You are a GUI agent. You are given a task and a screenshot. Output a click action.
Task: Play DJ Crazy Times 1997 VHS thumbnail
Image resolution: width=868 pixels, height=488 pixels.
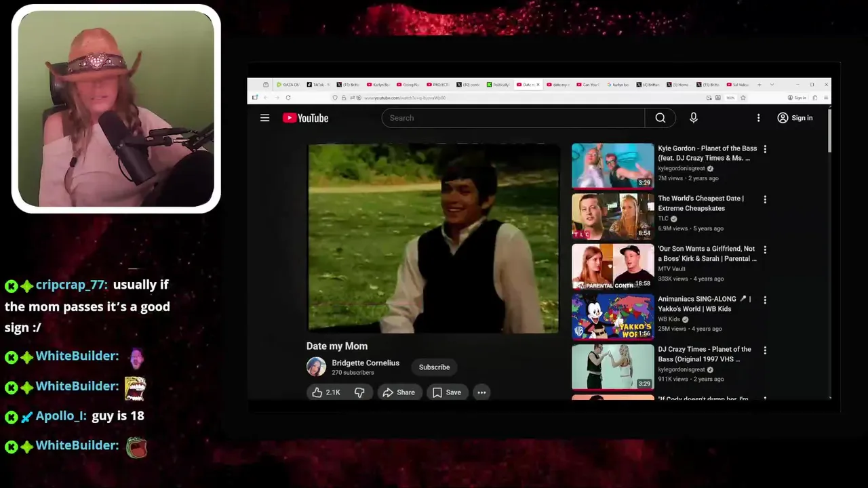[613, 367]
